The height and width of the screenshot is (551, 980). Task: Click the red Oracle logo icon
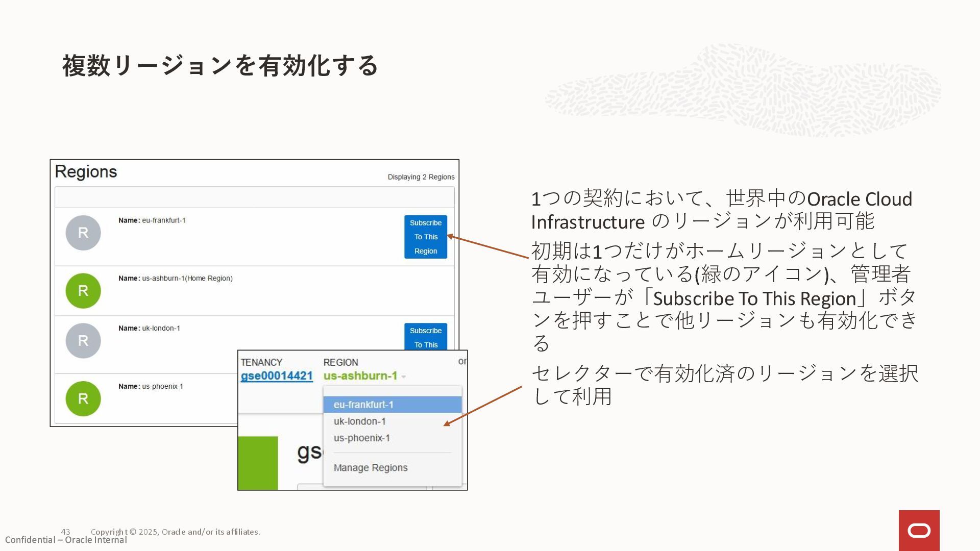(919, 531)
